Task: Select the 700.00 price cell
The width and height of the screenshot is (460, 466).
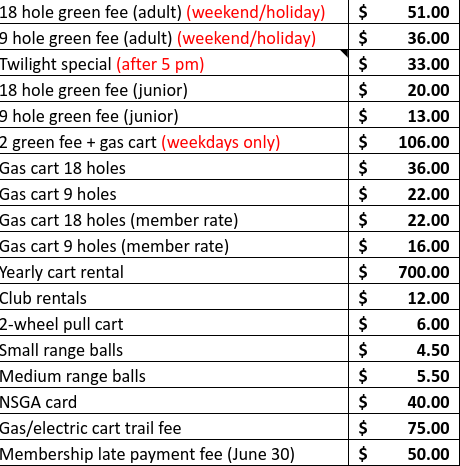Action: [404, 271]
